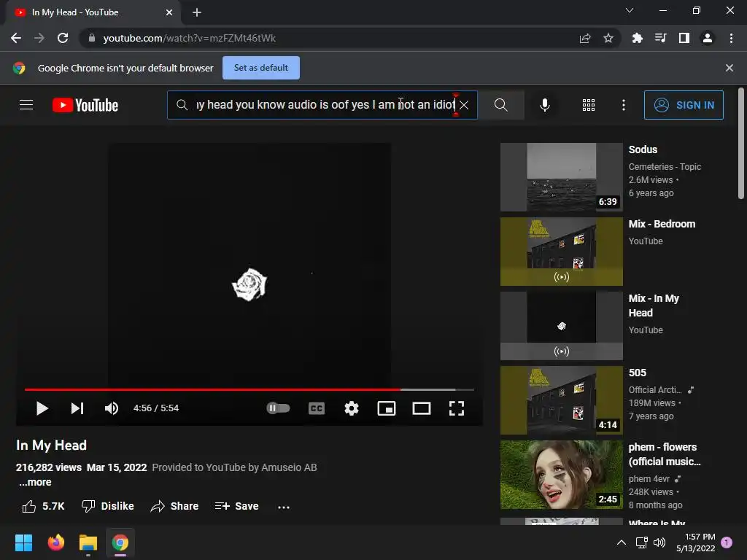
Task: Open YouTube apps grid
Action: [x=589, y=105]
